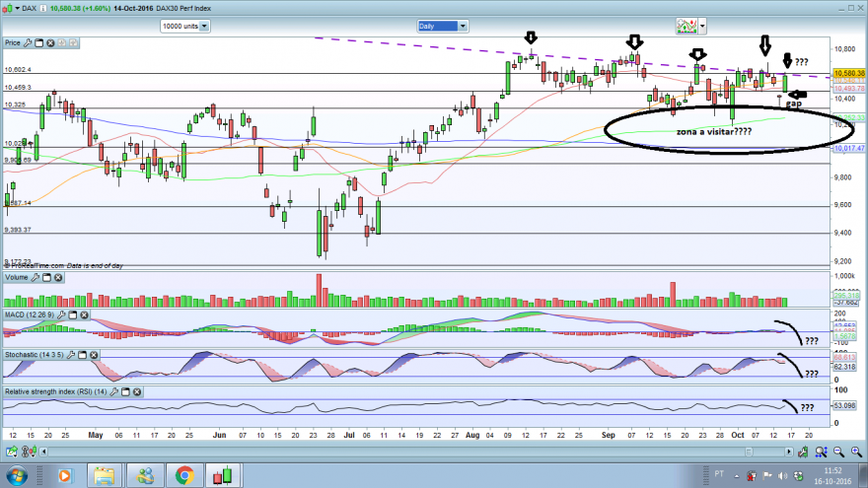Click the zoom reset magnifier with arrows
This screenshot has height=488, width=868.
coord(821,453)
